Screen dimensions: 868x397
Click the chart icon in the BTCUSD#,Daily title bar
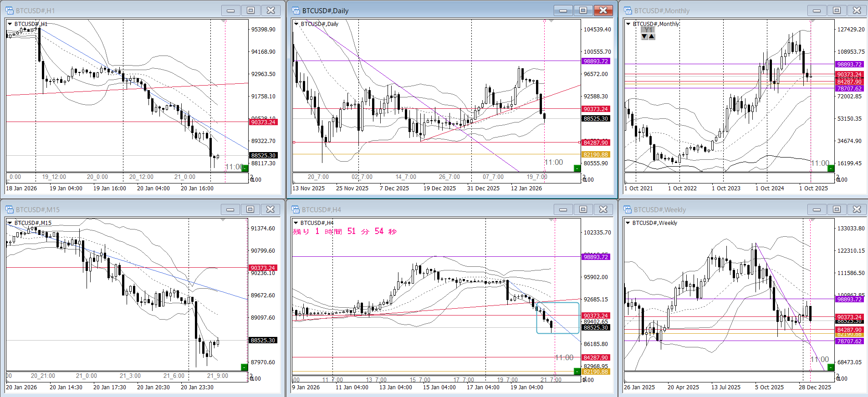click(x=296, y=10)
